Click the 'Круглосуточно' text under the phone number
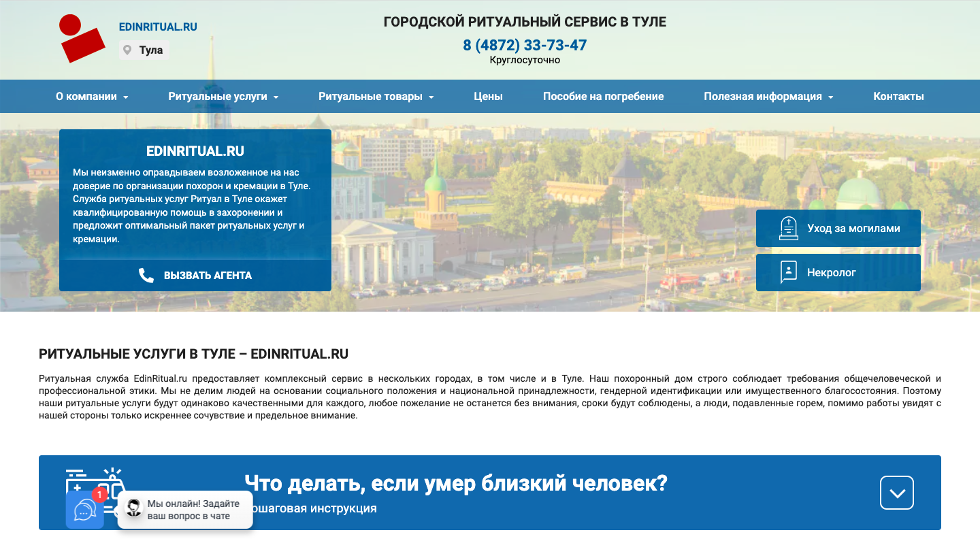This screenshot has height=558, width=980. coord(525,60)
